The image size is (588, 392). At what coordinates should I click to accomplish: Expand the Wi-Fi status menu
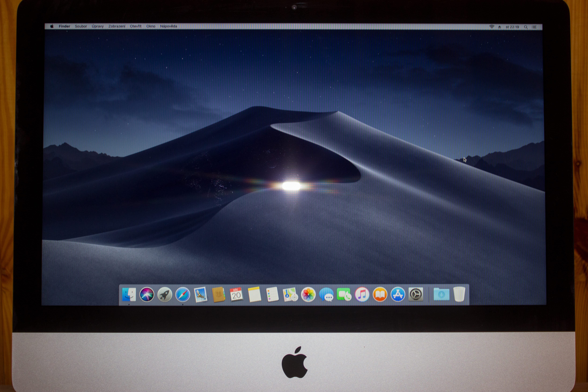(491, 27)
